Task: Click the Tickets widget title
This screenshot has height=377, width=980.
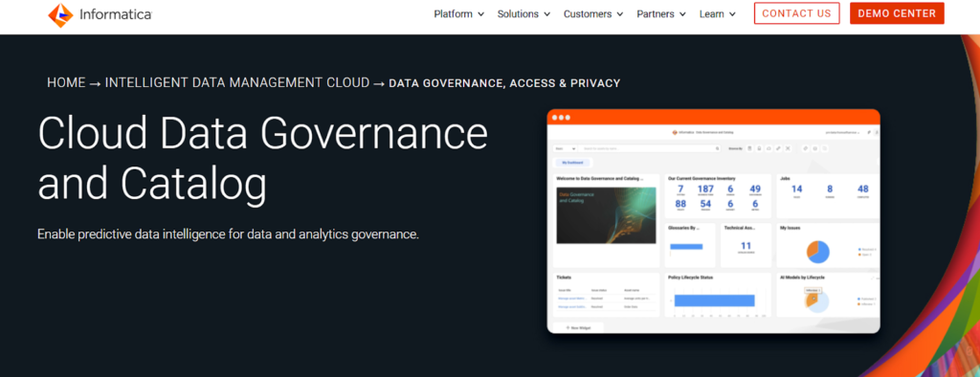Action: (x=564, y=277)
